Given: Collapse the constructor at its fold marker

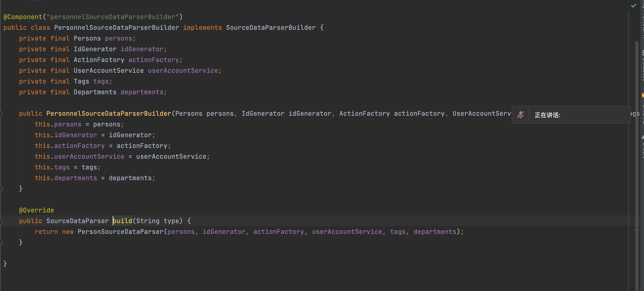Looking at the screenshot, I should [1, 114].
